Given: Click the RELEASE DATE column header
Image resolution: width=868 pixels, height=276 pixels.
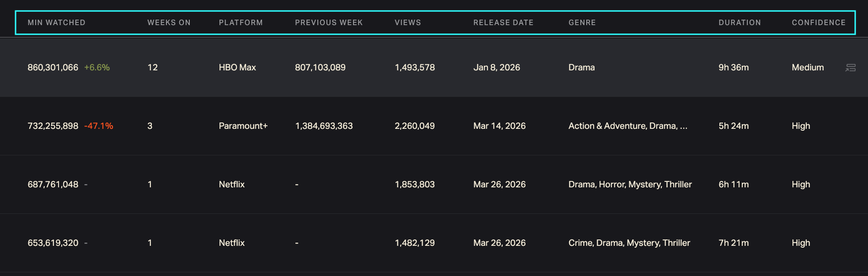Looking at the screenshot, I should click(x=503, y=22).
